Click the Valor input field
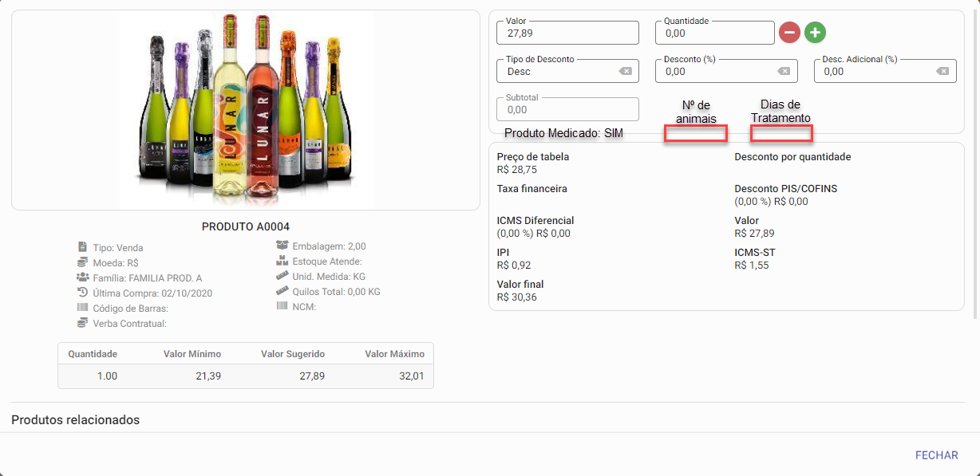 [567, 33]
